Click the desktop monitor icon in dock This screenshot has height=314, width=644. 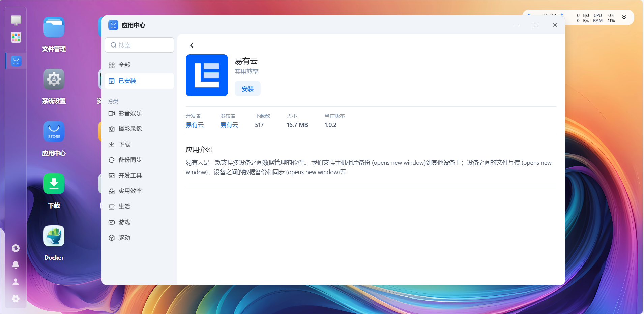coord(16,20)
